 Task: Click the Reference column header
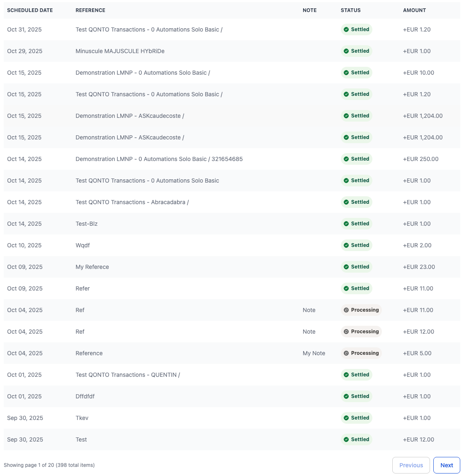coord(90,10)
